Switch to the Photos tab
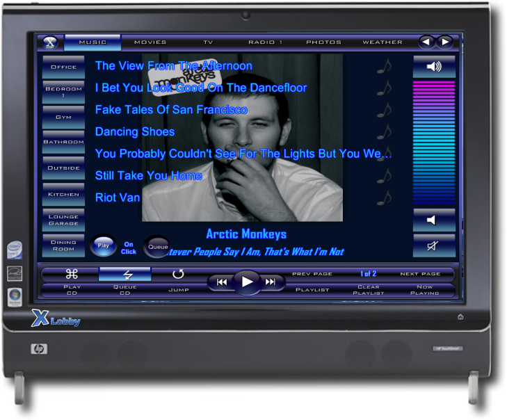 pos(323,42)
